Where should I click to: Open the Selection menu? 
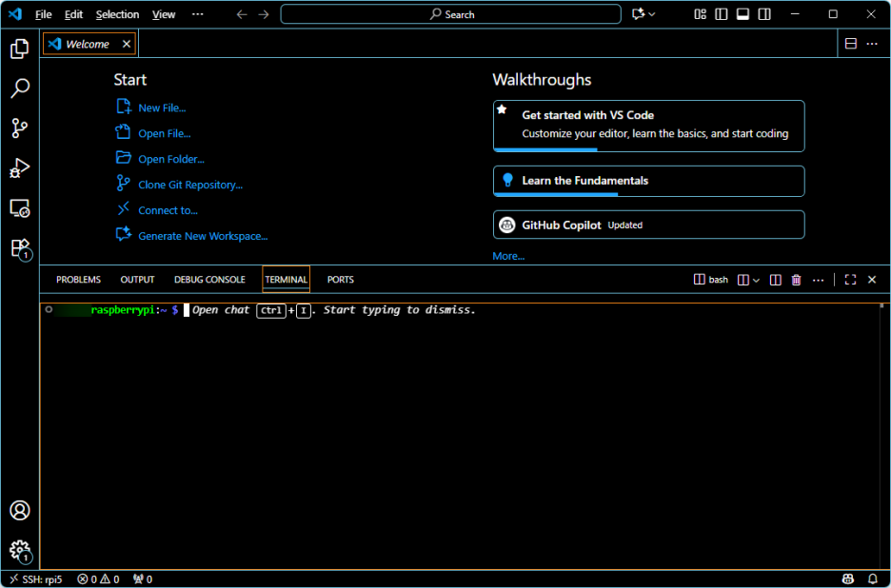pyautogui.click(x=117, y=14)
